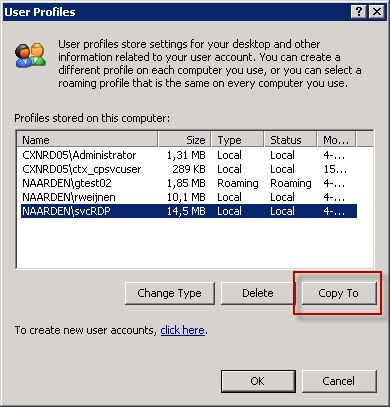This screenshot has width=390, height=407.
Task: Click the truncated Mo... column header
Action: (x=336, y=140)
